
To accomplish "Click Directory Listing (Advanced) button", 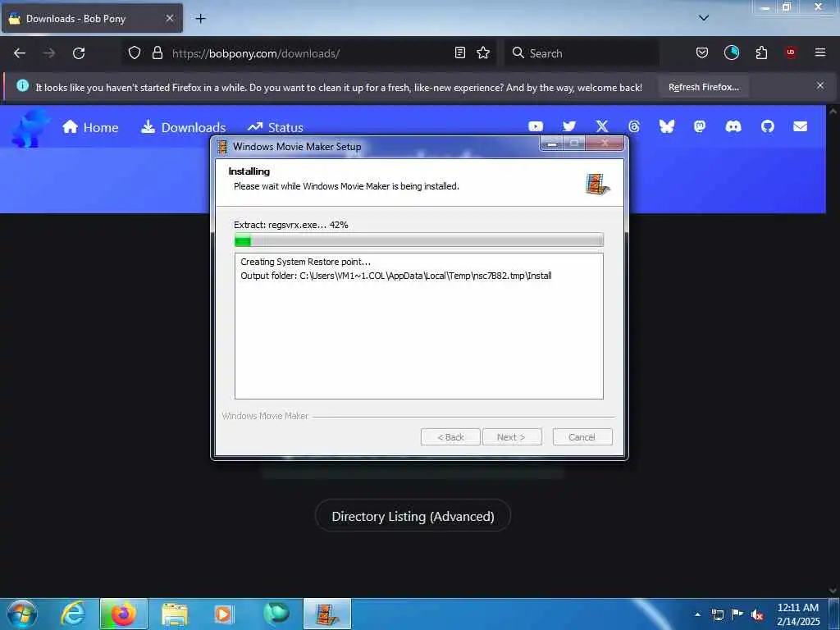I will [x=413, y=516].
